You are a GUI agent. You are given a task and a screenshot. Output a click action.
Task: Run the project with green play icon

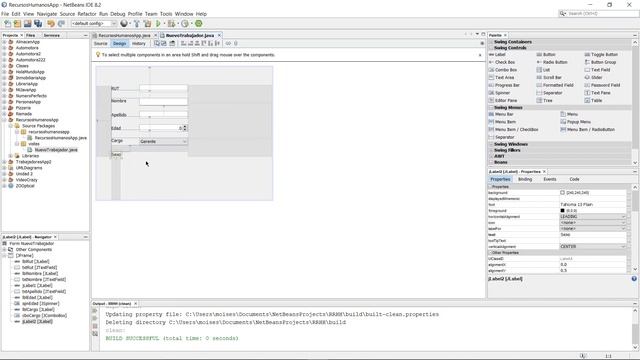click(x=158, y=24)
